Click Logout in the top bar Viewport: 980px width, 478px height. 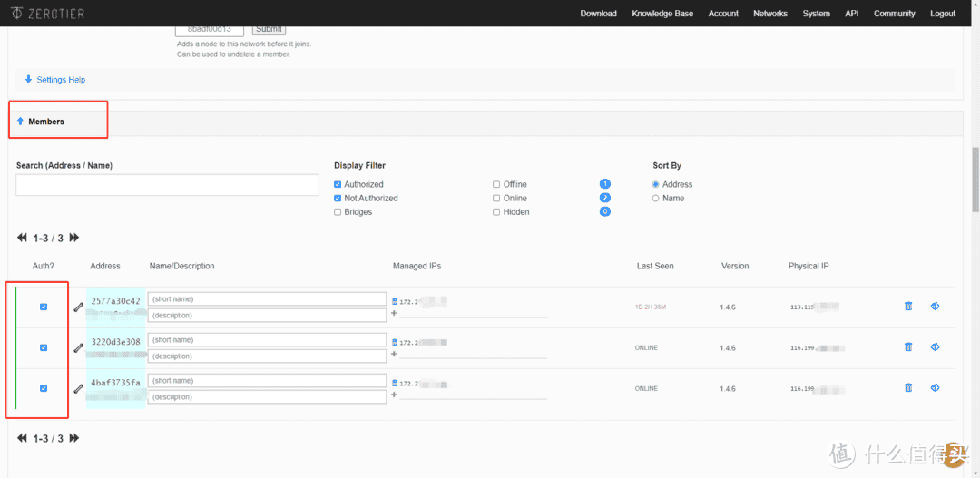(x=942, y=14)
